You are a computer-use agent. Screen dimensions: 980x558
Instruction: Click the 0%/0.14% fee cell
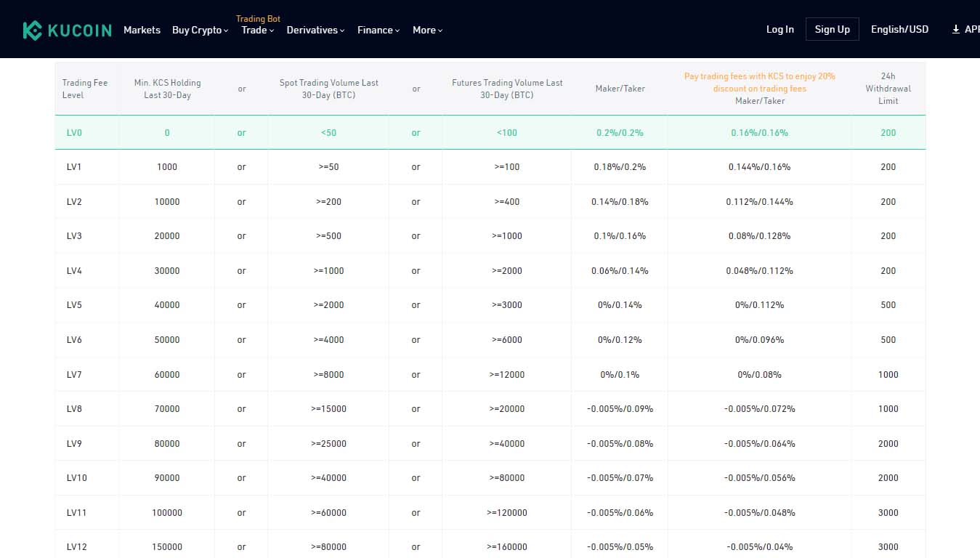620,305
